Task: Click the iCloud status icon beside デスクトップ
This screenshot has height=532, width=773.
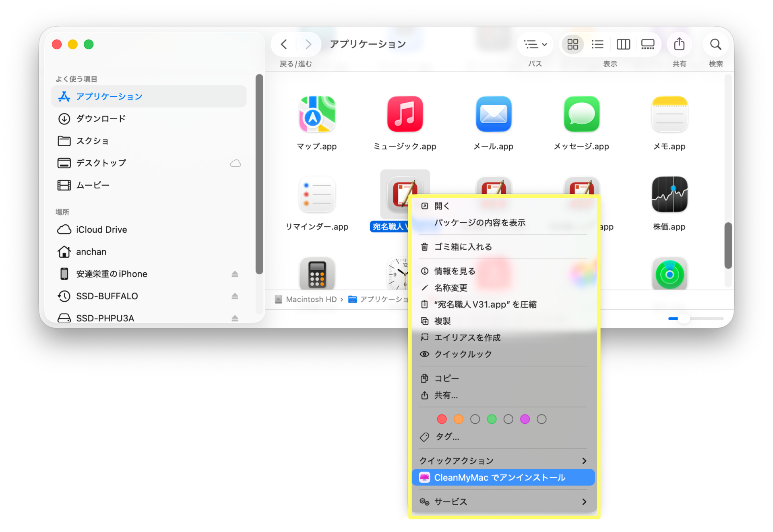Action: 236,163
